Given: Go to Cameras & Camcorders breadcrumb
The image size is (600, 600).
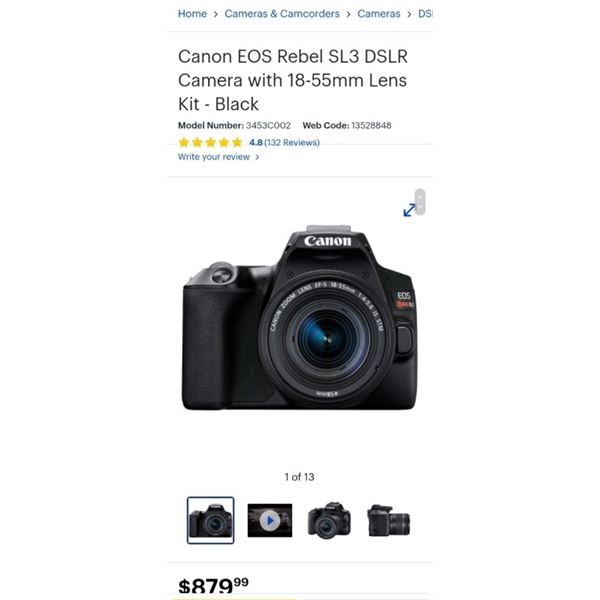Looking at the screenshot, I should click(282, 14).
